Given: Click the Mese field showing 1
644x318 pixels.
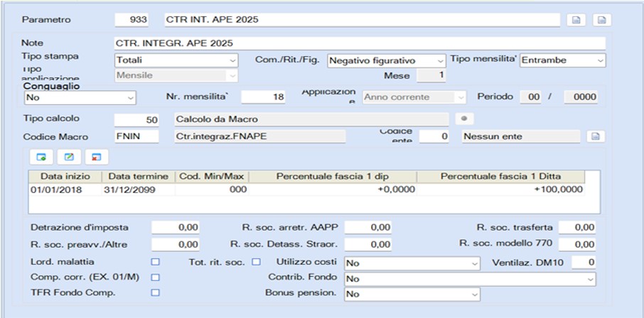Looking at the screenshot, I should 431,76.
